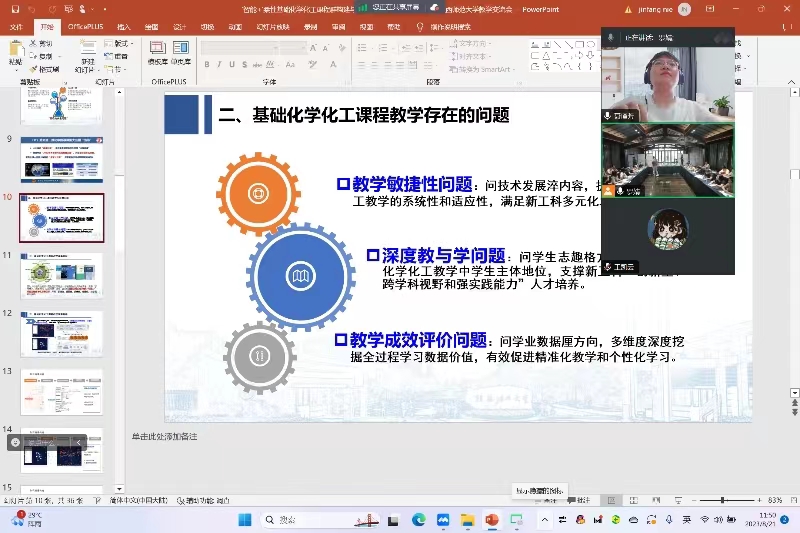This screenshot has height=533, width=800.
Task: Click the notes area placeholder text
Action: [x=165, y=436]
